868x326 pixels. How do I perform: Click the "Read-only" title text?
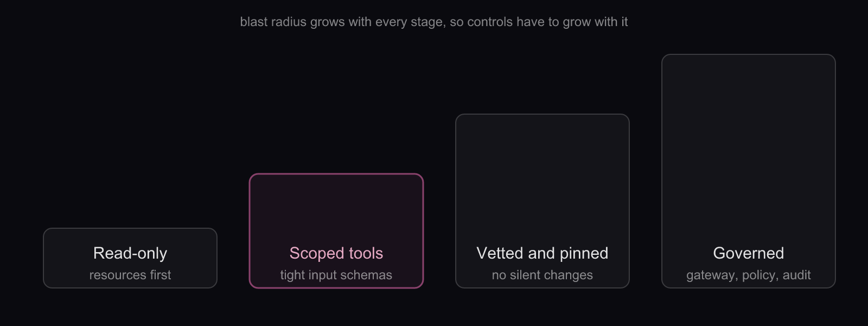pyautogui.click(x=130, y=253)
